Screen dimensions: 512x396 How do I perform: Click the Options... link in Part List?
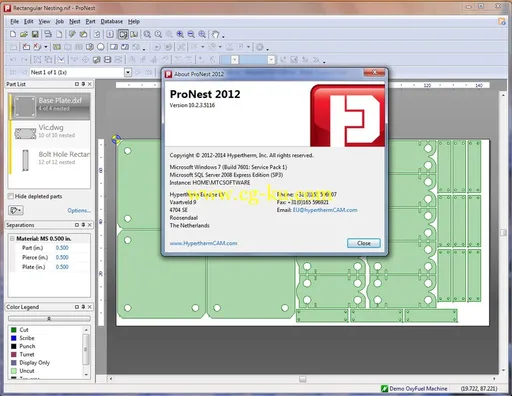[x=79, y=210]
